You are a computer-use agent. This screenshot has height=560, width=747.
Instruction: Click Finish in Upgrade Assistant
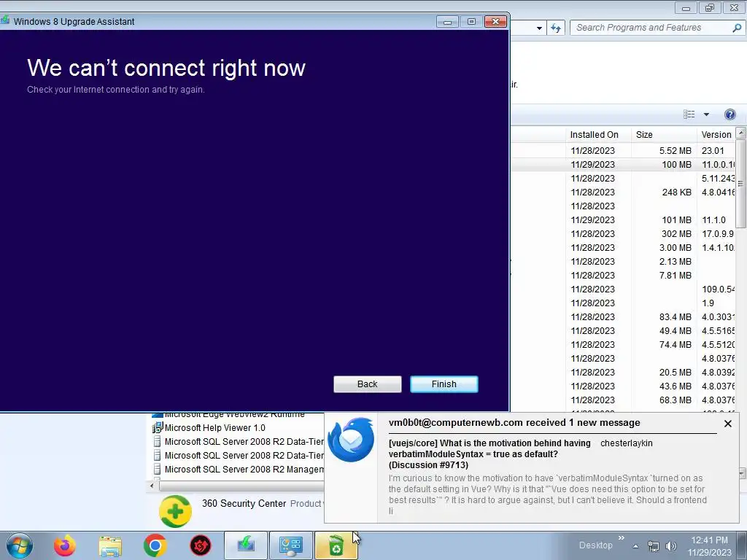coord(444,384)
